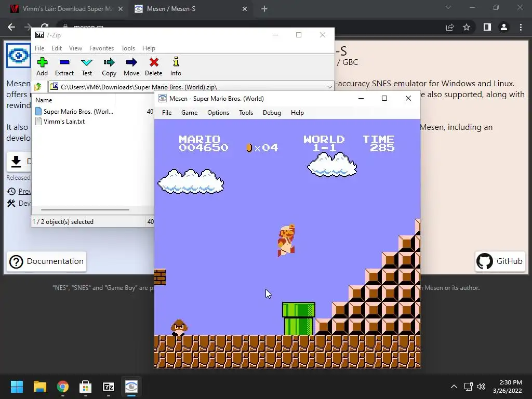Click the share page icon in Chrome

(x=450, y=27)
